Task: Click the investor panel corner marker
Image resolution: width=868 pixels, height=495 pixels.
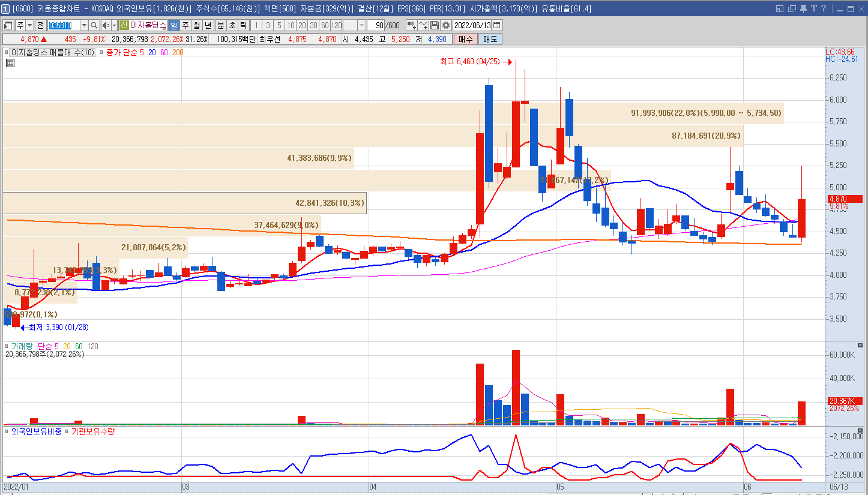Action: point(860,431)
